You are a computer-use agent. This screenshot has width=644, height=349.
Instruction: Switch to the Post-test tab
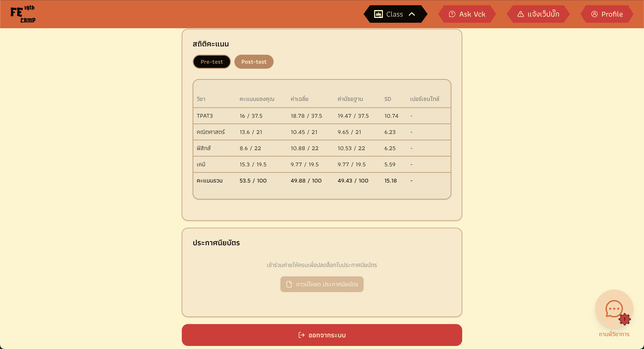click(254, 62)
